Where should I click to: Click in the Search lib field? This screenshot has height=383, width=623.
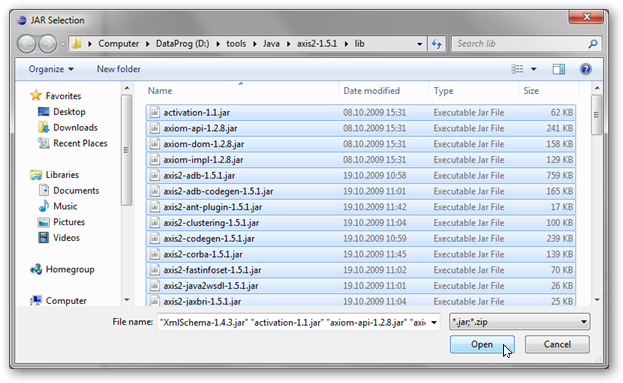point(520,44)
